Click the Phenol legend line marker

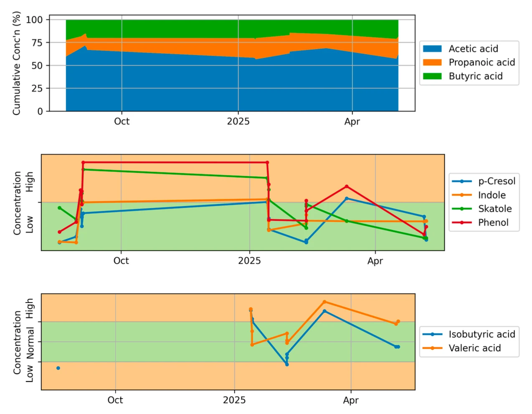tap(462, 222)
